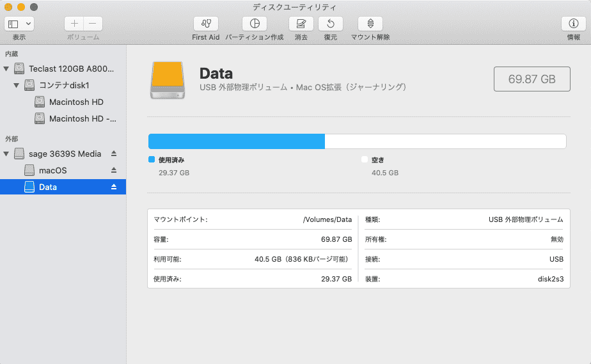Click the white free-space bar segment
Viewport: 591px width, 364px height.
446,141
